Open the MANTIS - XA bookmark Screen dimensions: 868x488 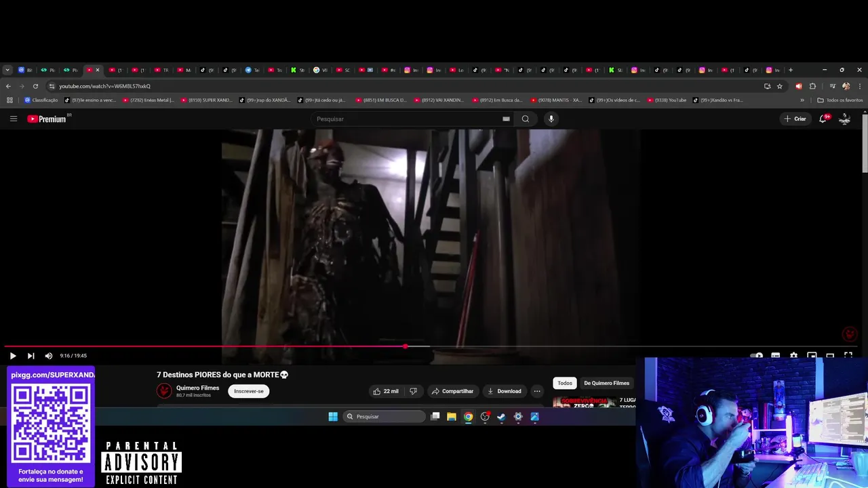(556, 100)
